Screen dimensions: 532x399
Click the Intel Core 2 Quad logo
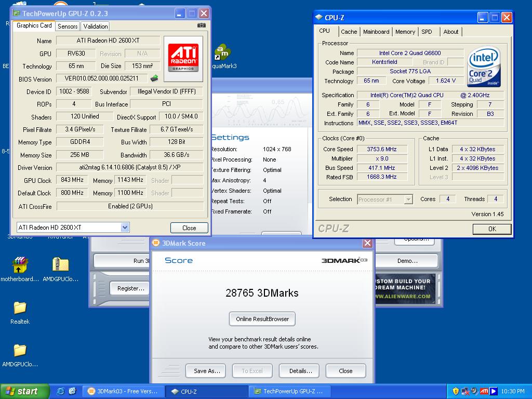pyautogui.click(x=484, y=67)
